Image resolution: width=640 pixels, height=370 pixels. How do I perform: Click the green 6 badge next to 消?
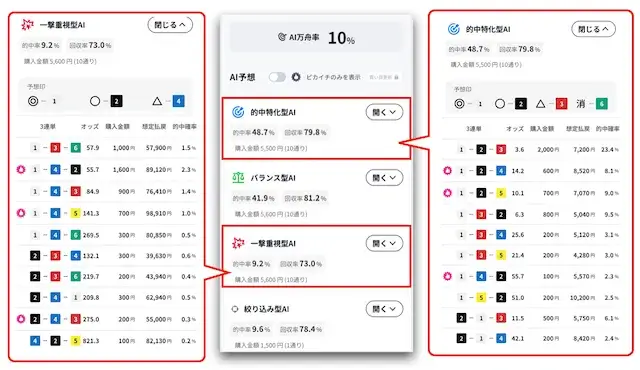pyautogui.click(x=602, y=104)
